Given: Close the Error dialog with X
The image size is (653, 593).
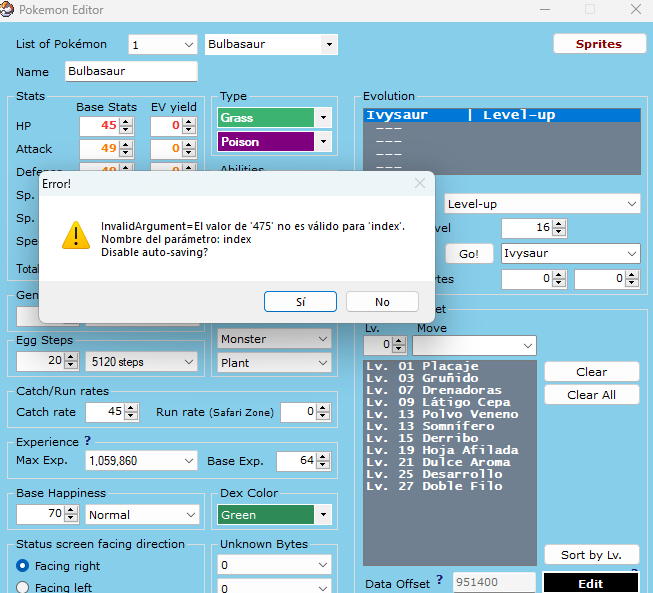Looking at the screenshot, I should click(x=420, y=184).
